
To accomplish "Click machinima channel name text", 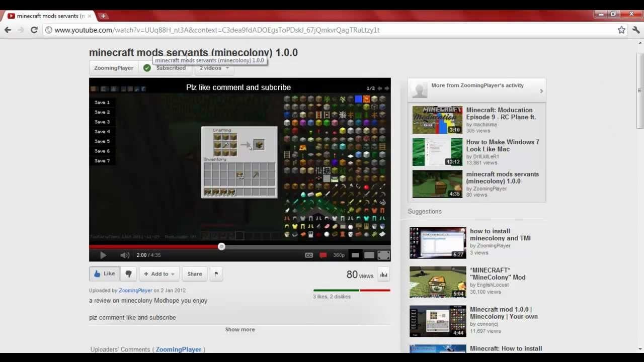I will [x=485, y=125].
